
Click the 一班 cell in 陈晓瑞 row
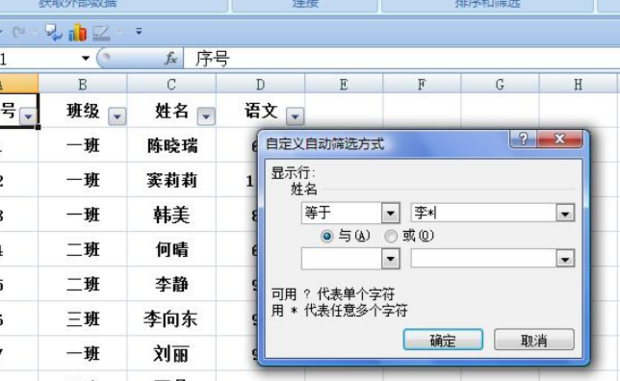83,145
